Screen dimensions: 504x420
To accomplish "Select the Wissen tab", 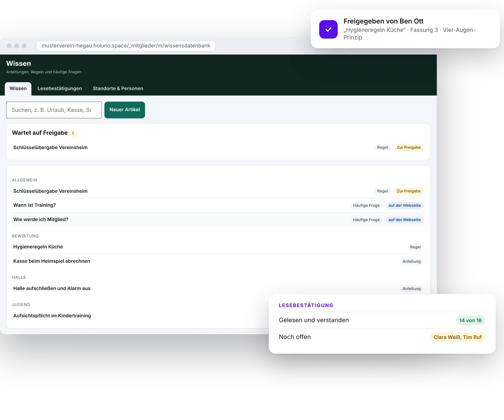I will (x=18, y=89).
